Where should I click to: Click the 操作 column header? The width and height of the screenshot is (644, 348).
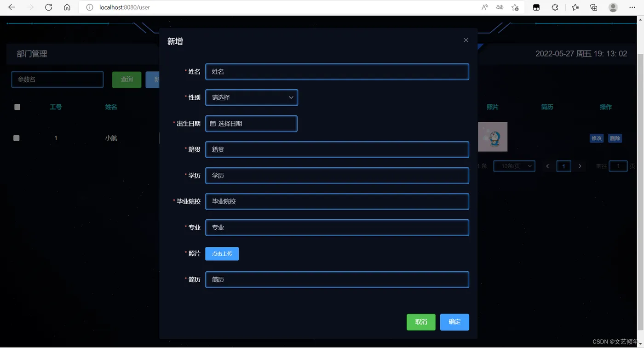(606, 107)
